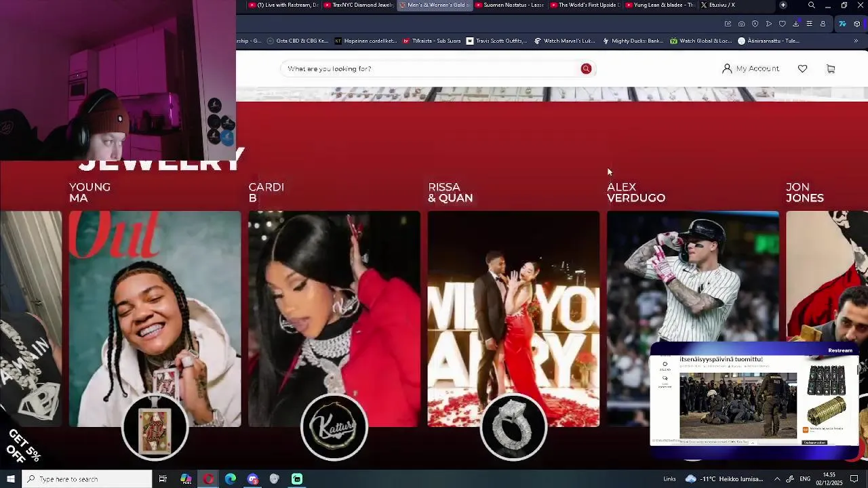This screenshot has height=488, width=868.
Task: Click the Restream picture-in-picture overlay
Action: tap(754, 400)
